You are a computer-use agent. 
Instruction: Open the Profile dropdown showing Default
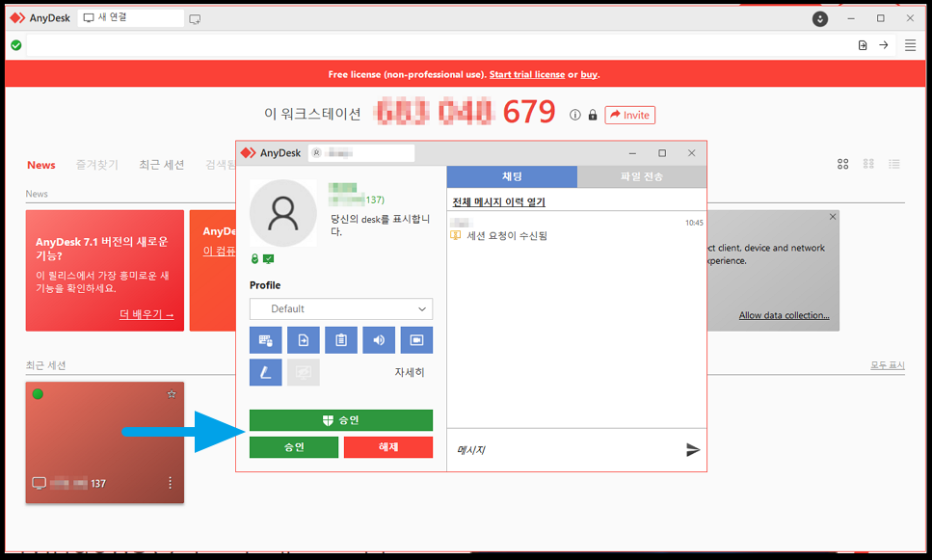pyautogui.click(x=341, y=309)
